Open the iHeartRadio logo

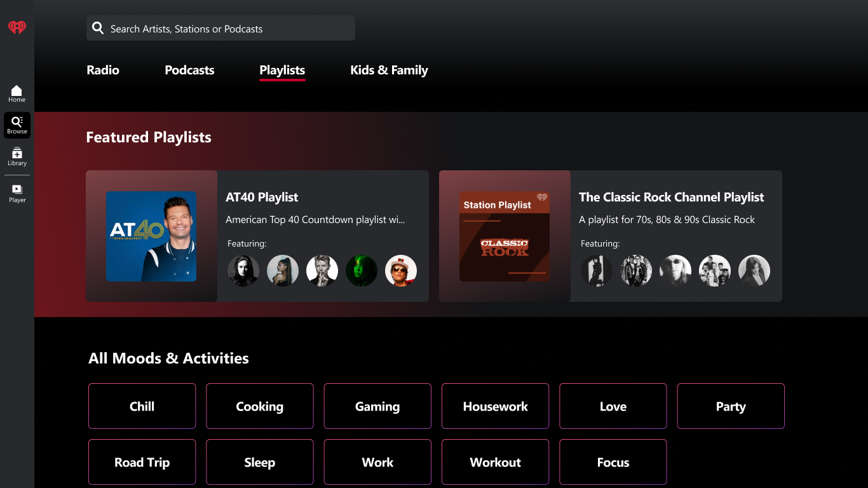click(17, 27)
